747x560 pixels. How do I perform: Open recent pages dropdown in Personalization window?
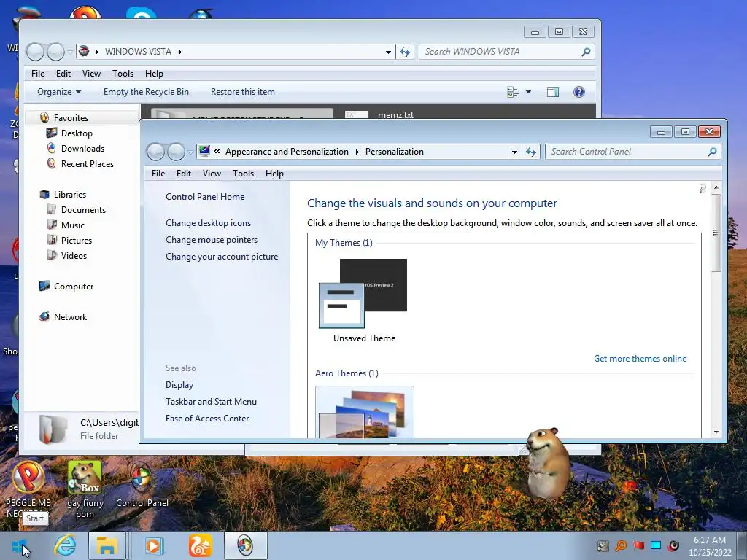pos(190,152)
